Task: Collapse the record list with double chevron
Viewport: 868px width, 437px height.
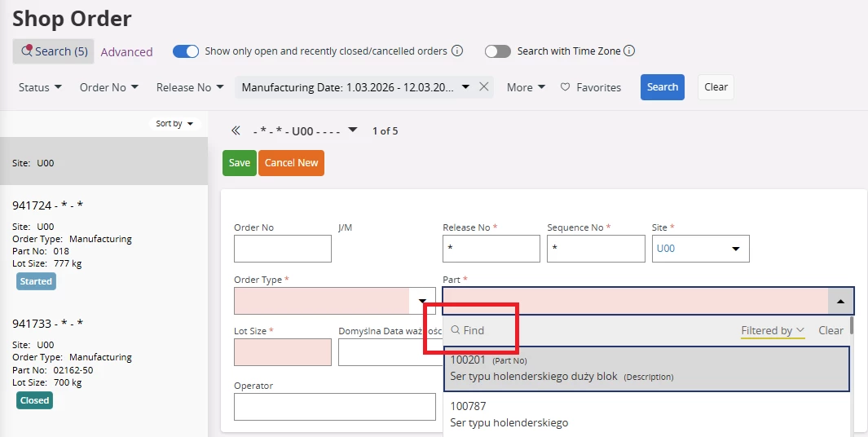Action: 236,130
